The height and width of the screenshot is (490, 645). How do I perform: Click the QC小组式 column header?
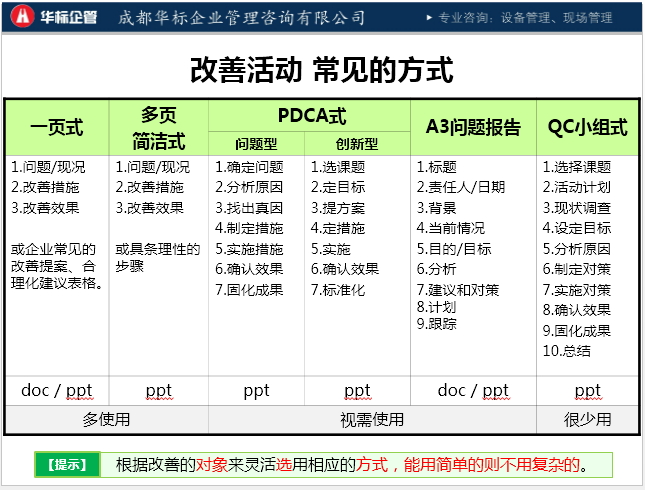587,127
